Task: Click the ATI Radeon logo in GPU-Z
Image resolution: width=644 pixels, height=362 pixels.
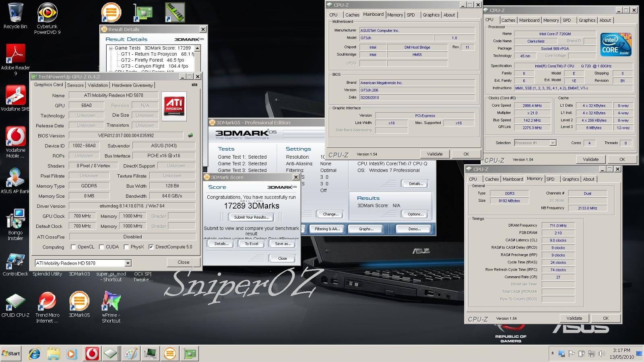Action: [174, 106]
